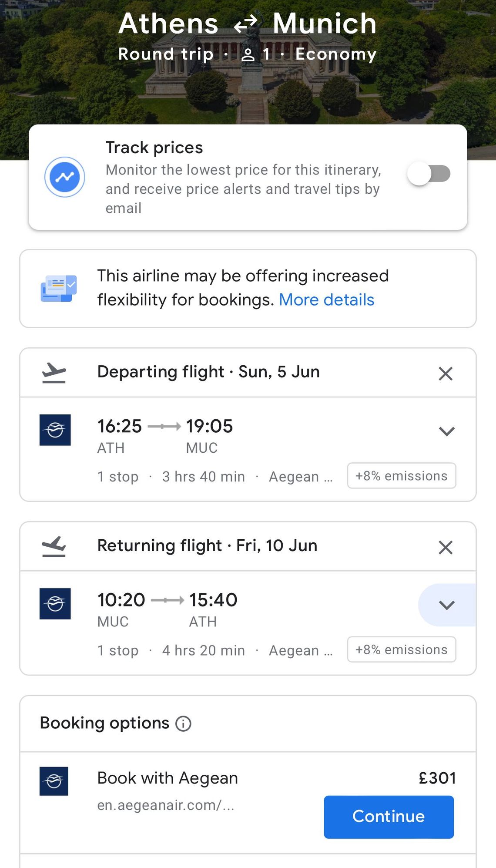Screen dimensions: 496x868
Task: Remove the departing flight selection
Action: pyautogui.click(x=446, y=373)
